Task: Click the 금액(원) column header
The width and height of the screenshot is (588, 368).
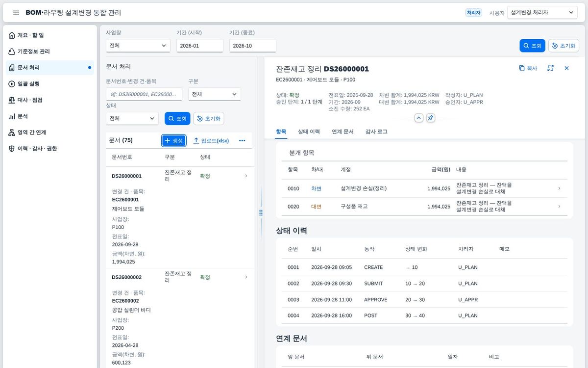Action: click(441, 169)
